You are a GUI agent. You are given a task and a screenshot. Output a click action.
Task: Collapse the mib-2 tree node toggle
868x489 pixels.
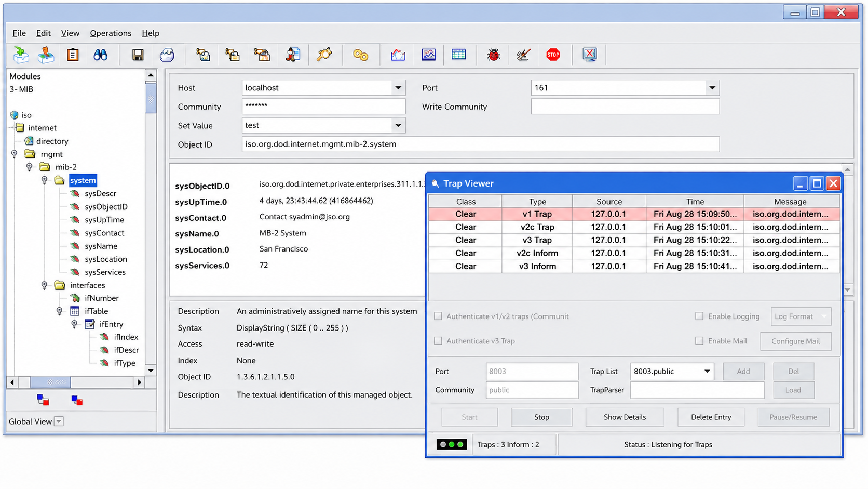30,167
